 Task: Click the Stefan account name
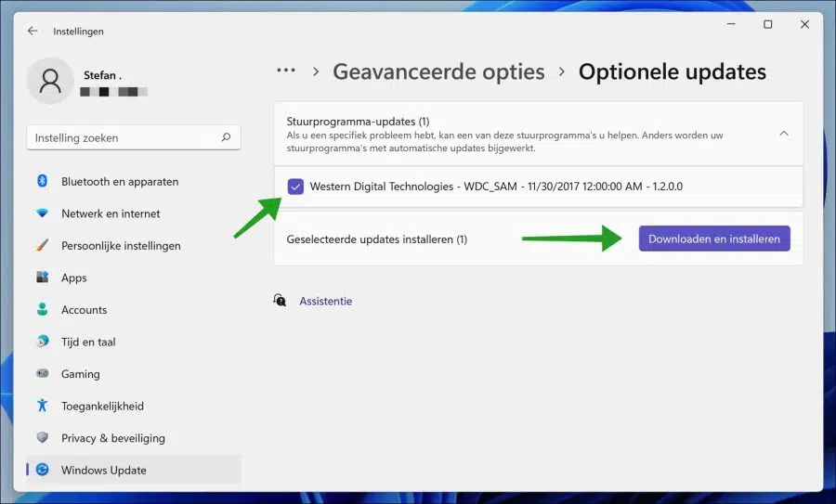coord(102,75)
